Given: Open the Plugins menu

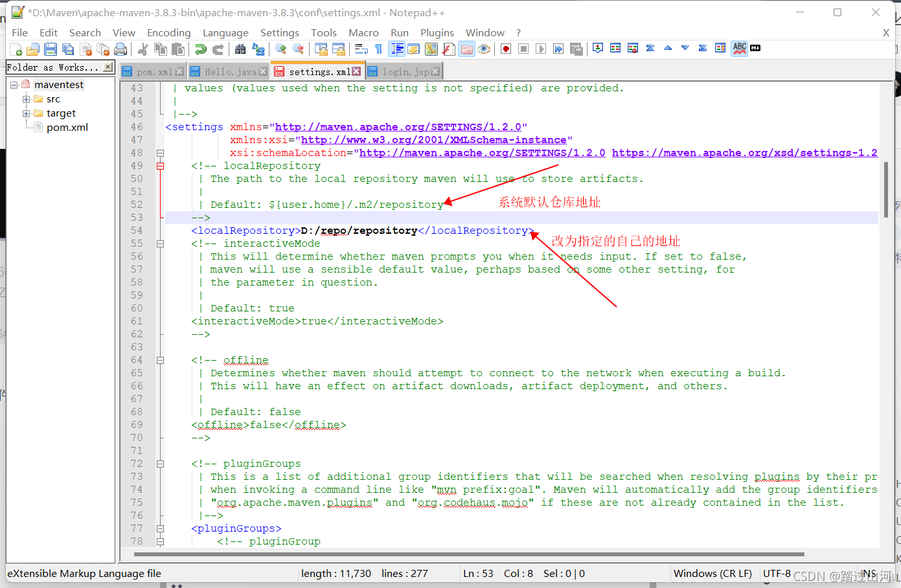Looking at the screenshot, I should pos(437,33).
